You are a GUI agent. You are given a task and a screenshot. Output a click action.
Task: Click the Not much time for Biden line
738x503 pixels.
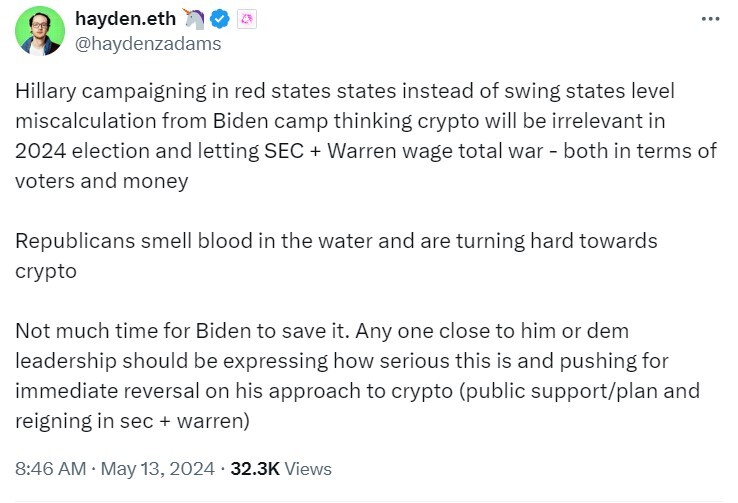coord(322,331)
